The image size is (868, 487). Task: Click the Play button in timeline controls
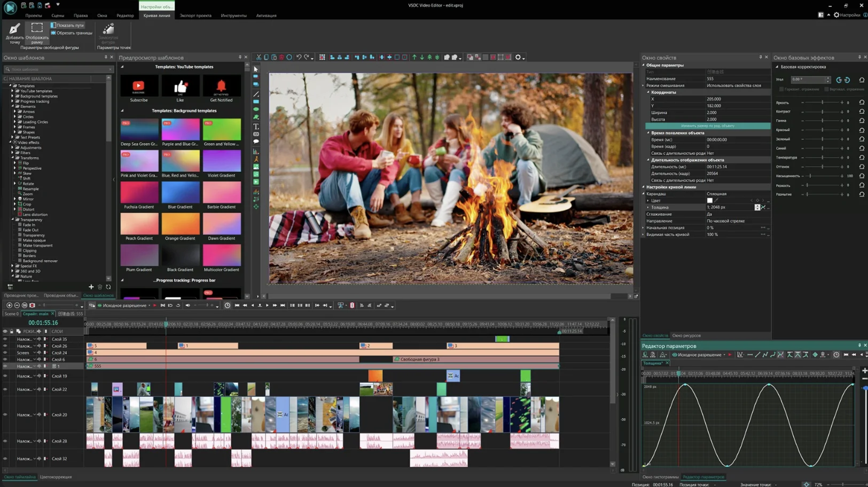pos(267,305)
